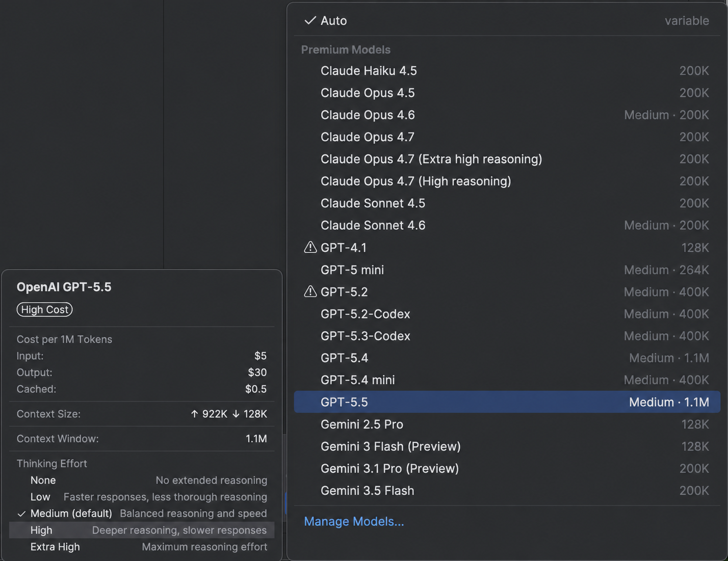Click the checkmark icon next to Auto

[310, 21]
